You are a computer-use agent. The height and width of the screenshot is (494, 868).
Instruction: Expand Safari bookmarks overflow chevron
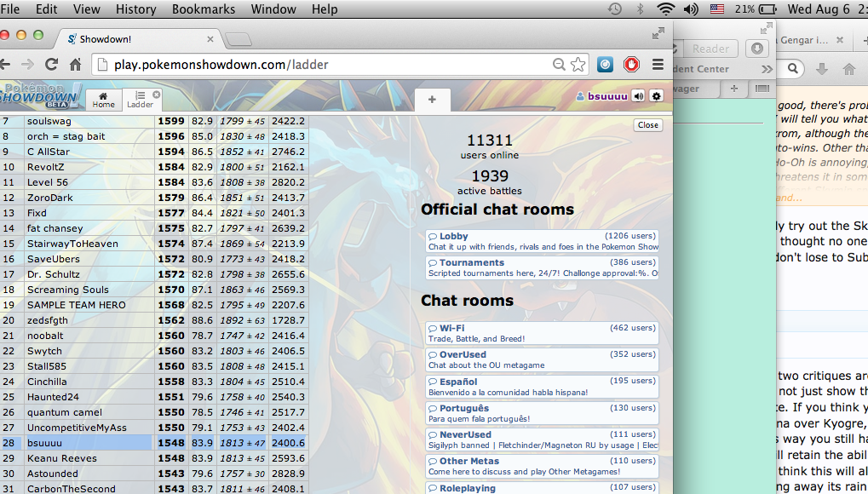(767, 69)
